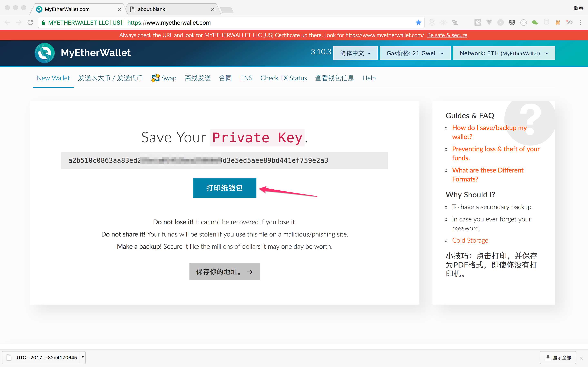Expand the Network ETH dropdown
588x367 pixels.
point(504,53)
